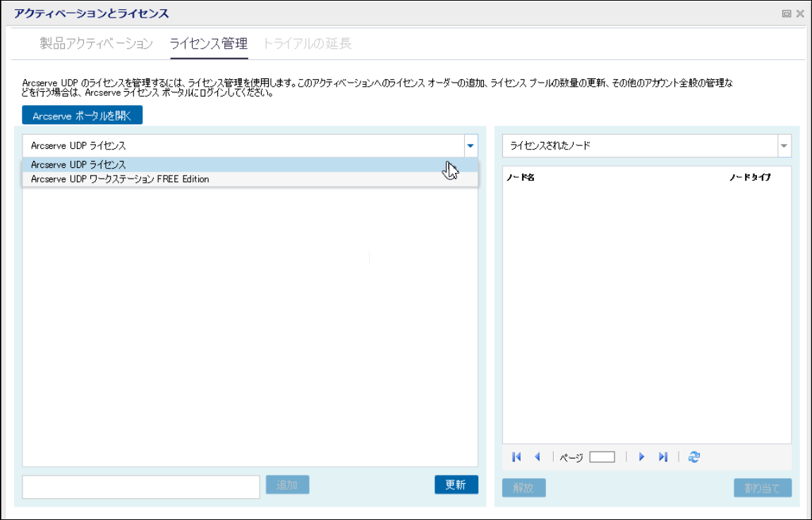Screen dimensions: 812x520
Task: Click the 解放 button
Action: 523,488
